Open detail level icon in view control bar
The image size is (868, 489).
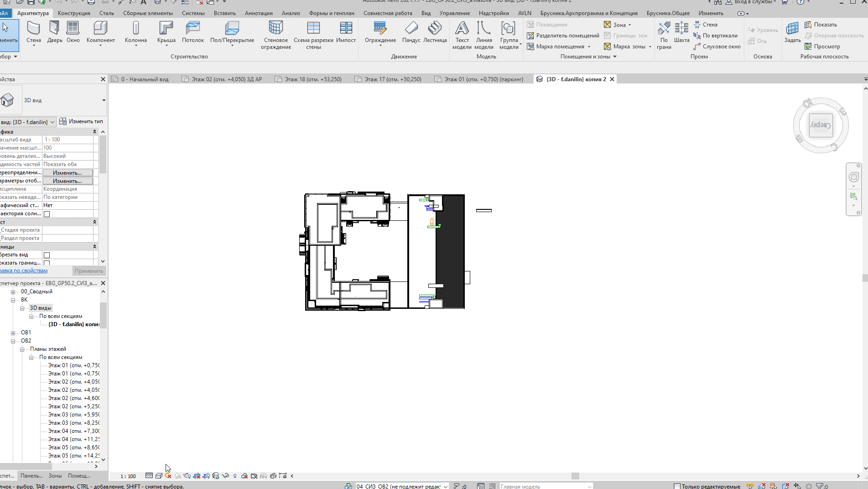(149, 476)
